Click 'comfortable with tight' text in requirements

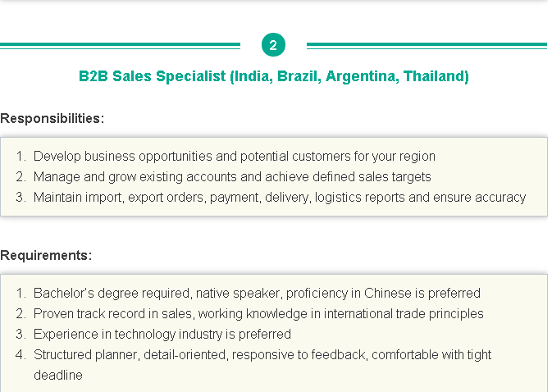click(x=431, y=355)
